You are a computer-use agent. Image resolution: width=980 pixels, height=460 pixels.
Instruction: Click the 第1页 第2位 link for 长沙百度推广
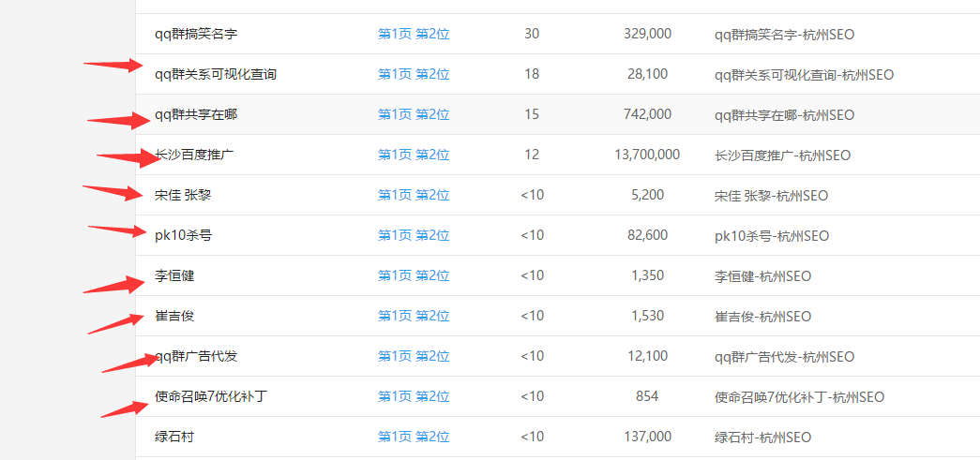tap(414, 156)
